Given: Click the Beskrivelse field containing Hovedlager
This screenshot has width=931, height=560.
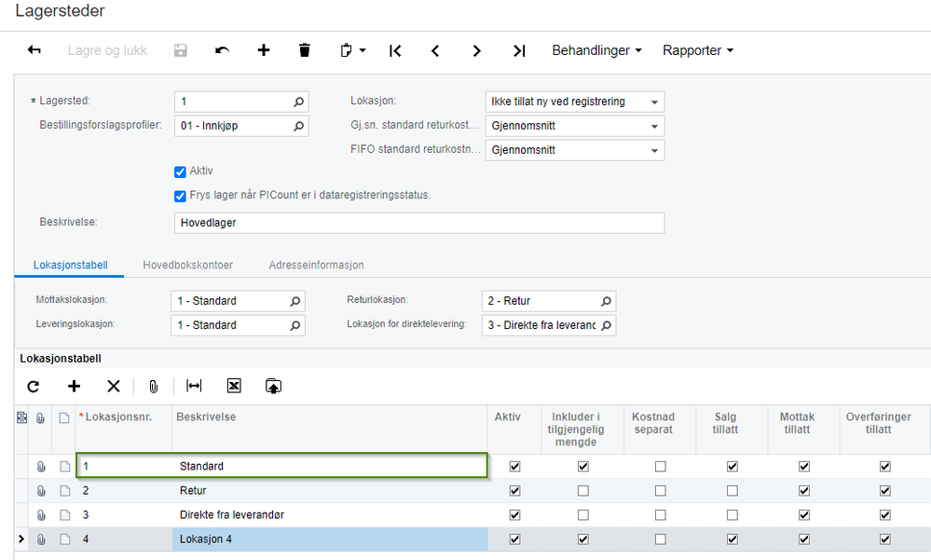Looking at the screenshot, I should (418, 223).
